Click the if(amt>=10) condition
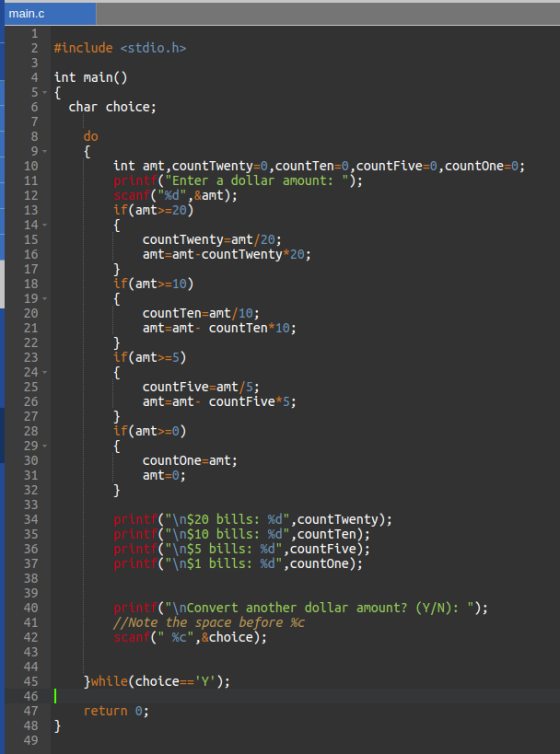Screen dimensions: 560x754 (153, 284)
